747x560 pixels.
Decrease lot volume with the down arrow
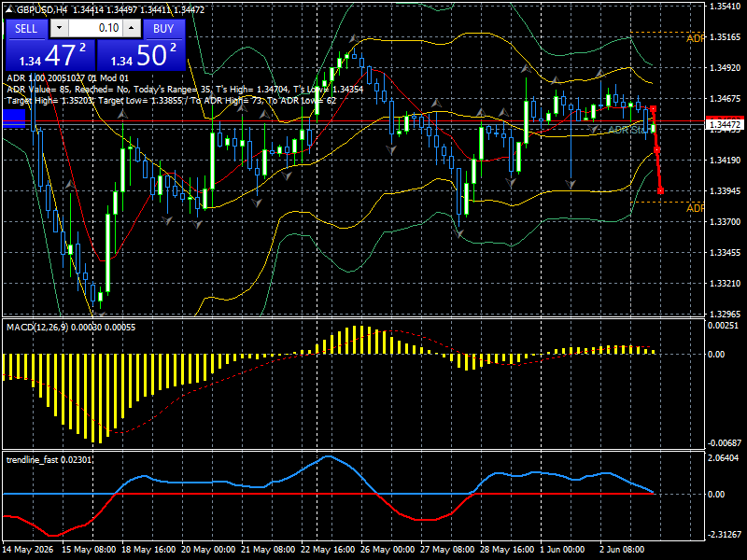tap(59, 29)
